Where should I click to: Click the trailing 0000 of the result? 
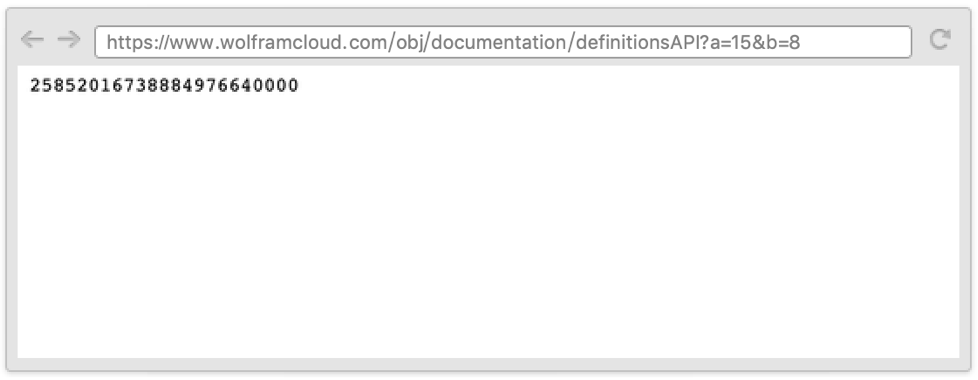pyautogui.click(x=275, y=85)
